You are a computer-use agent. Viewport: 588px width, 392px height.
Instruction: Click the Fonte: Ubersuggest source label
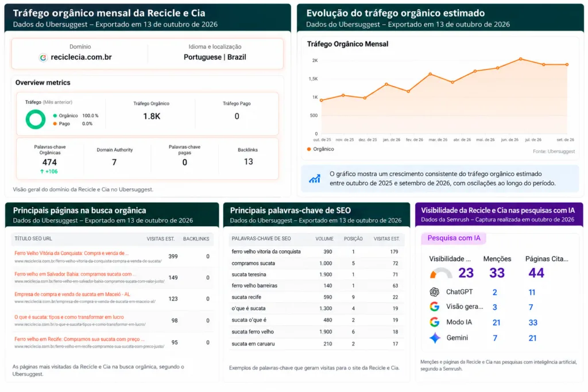(x=554, y=152)
